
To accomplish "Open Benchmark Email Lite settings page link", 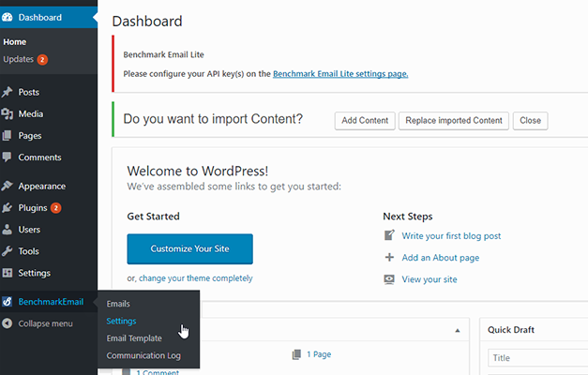I will point(340,73).
